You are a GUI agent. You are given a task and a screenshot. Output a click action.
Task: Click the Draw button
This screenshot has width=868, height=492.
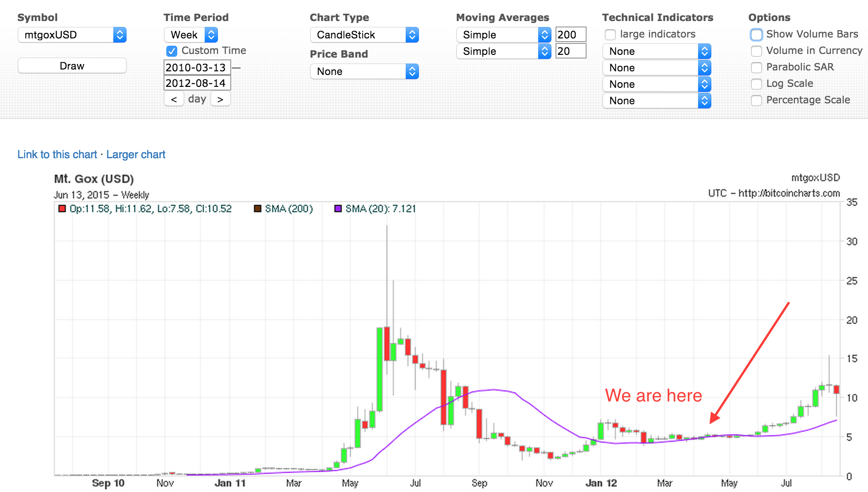[72, 66]
